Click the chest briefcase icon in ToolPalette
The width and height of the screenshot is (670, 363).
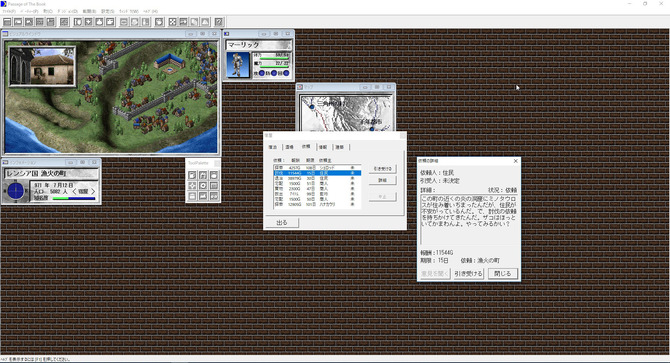pos(192,196)
